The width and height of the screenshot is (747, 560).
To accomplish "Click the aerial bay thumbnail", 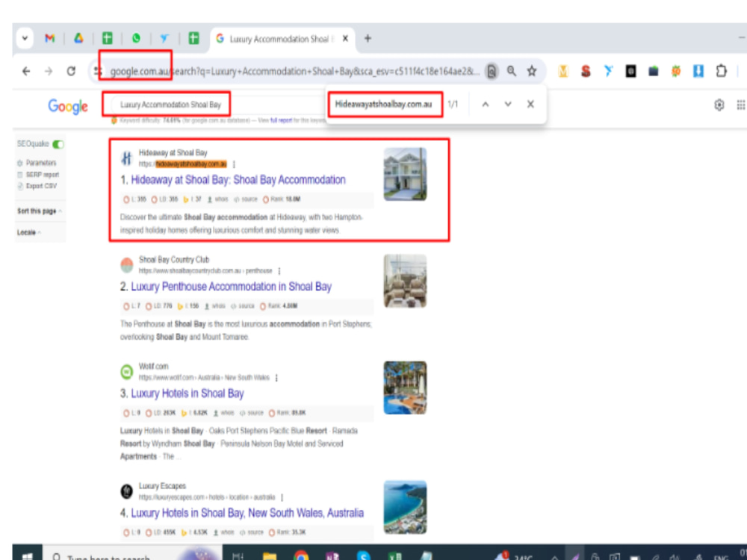I will click(x=406, y=507).
